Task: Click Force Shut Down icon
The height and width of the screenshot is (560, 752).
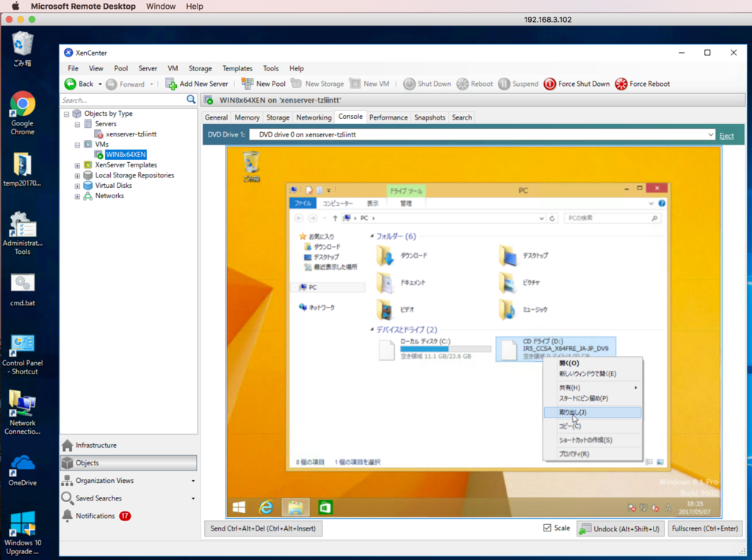Action: tap(549, 84)
